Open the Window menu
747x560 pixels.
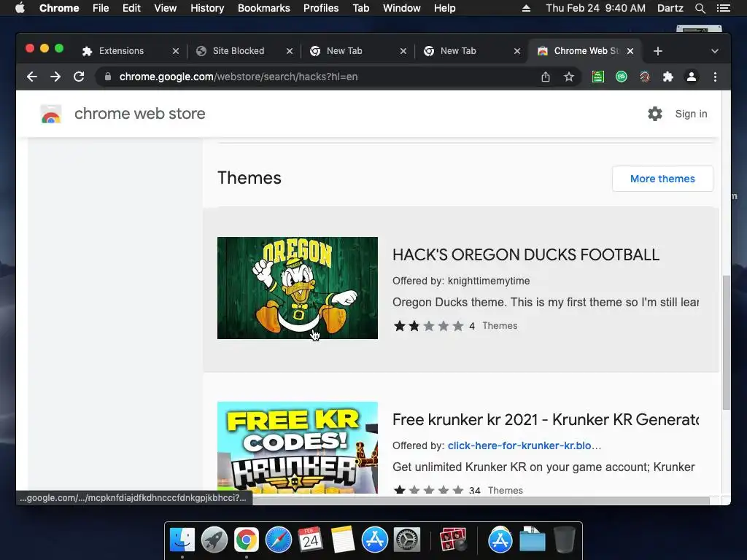(x=402, y=8)
